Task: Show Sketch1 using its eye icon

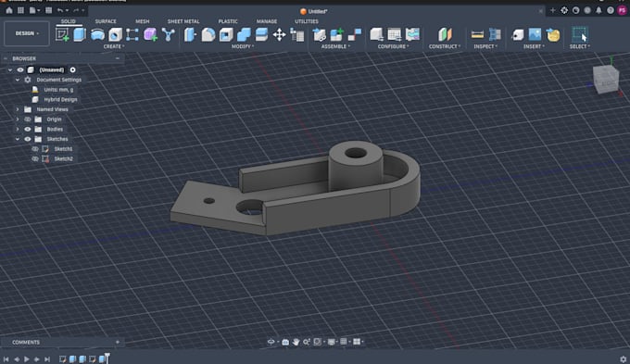Action: click(x=35, y=148)
